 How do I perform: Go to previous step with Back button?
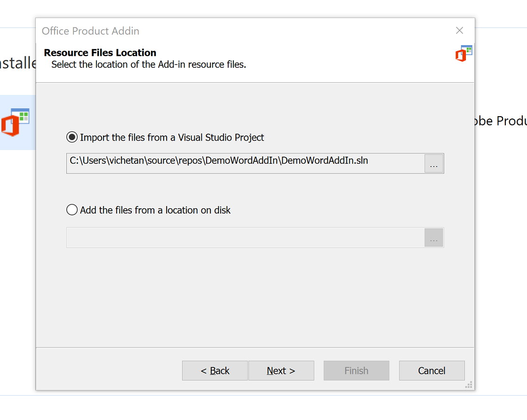tap(215, 371)
